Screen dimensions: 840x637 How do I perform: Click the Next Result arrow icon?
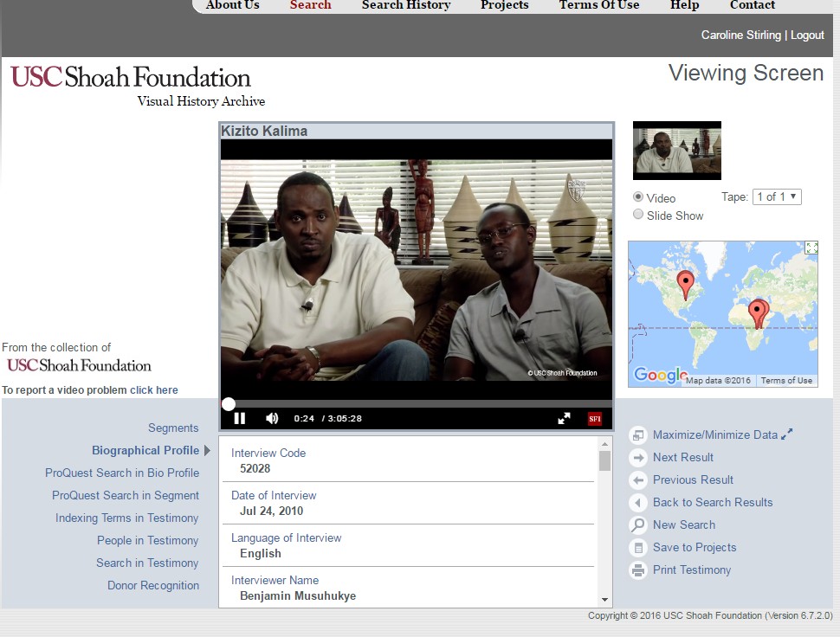638,458
